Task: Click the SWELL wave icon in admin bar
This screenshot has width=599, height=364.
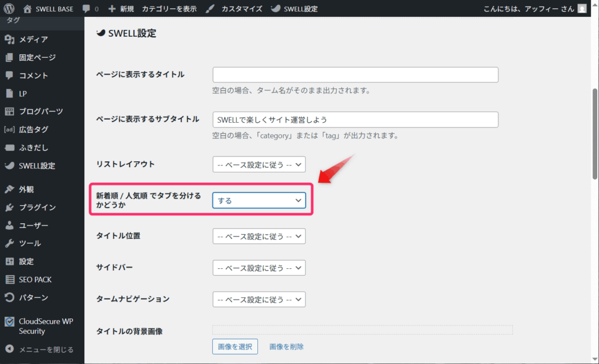Action: 276,8
